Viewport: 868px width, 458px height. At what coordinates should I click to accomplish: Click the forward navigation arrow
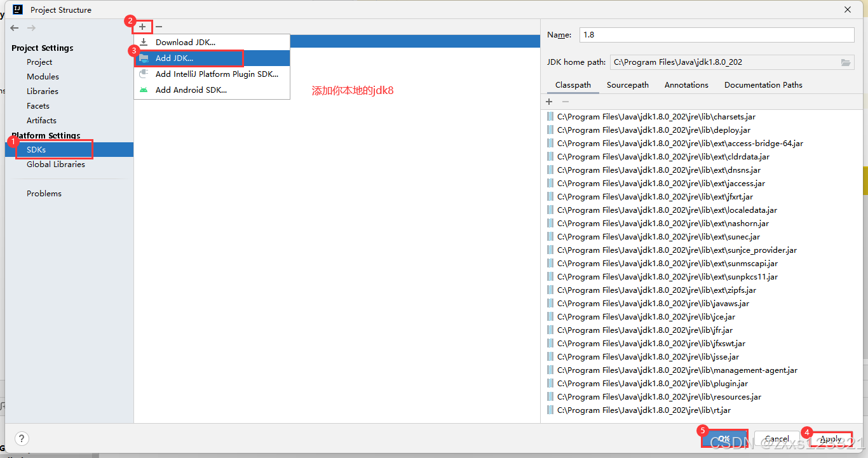(x=30, y=27)
